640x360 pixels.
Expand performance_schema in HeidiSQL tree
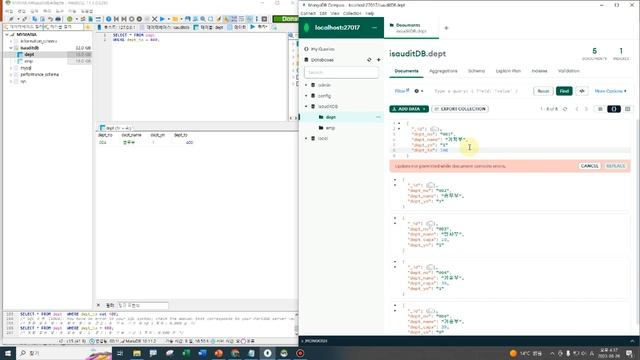pyautogui.click(x=11, y=75)
